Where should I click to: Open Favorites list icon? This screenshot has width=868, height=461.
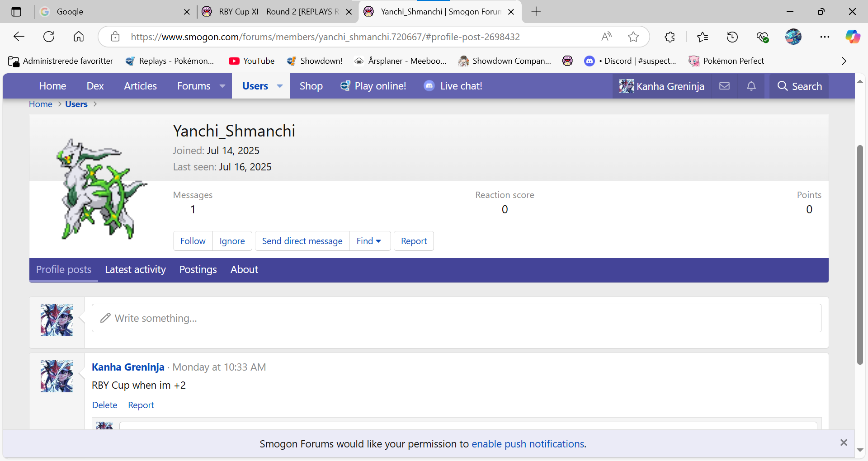click(x=703, y=37)
